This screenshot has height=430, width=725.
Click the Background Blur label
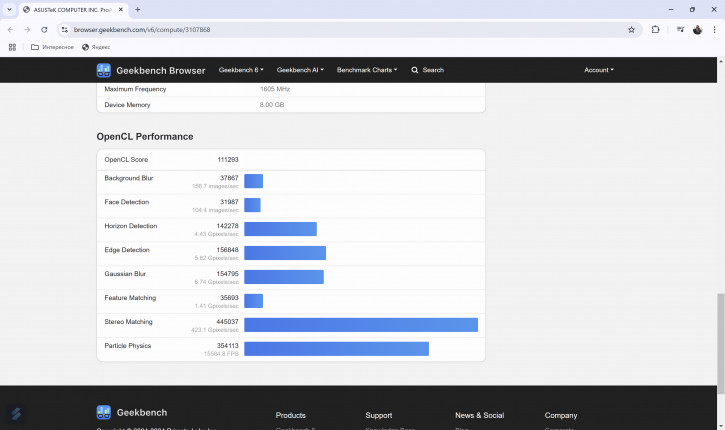tap(129, 178)
